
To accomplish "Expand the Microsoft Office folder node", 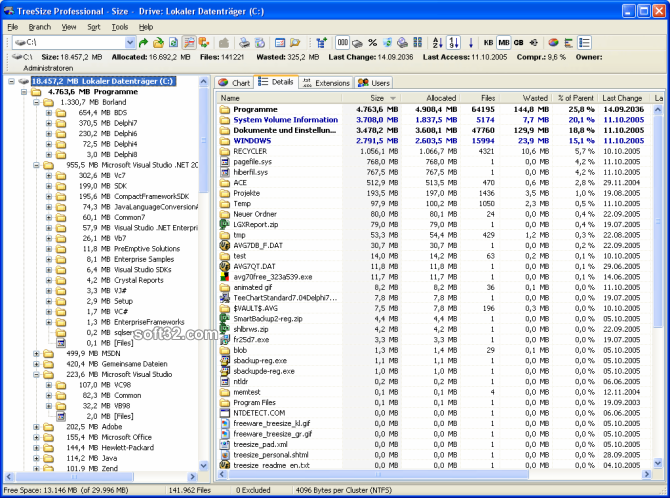I will [x=36, y=437].
